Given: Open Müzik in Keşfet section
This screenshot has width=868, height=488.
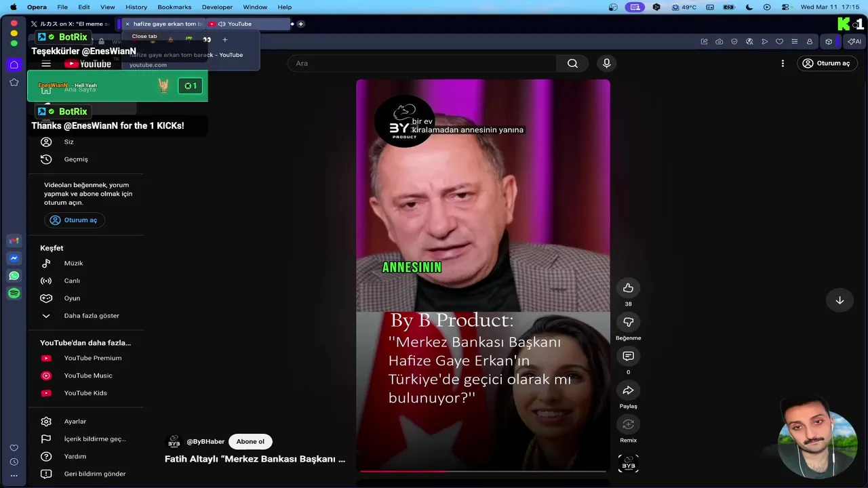Looking at the screenshot, I should coord(85,263).
